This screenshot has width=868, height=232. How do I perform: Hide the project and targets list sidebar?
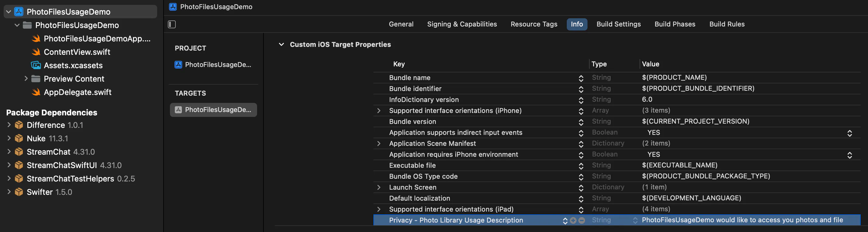tap(172, 24)
